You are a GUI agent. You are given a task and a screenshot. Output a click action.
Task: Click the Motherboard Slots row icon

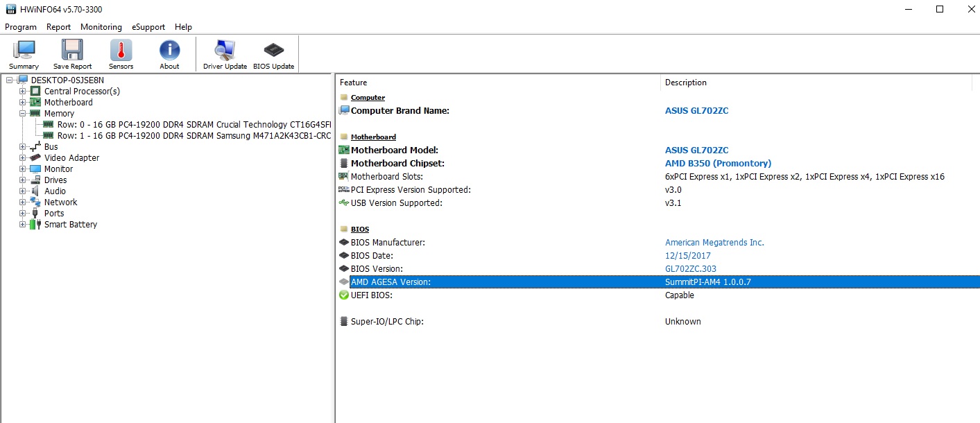pos(344,177)
